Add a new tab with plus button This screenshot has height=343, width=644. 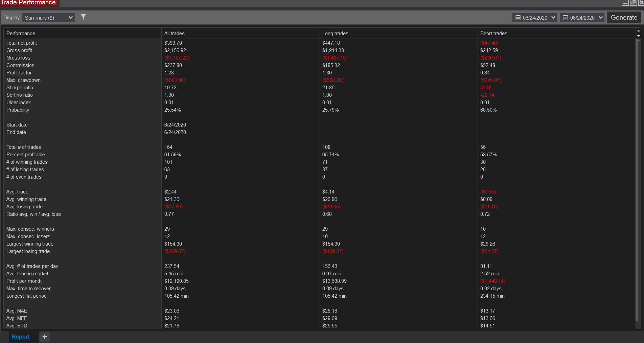[x=45, y=337]
